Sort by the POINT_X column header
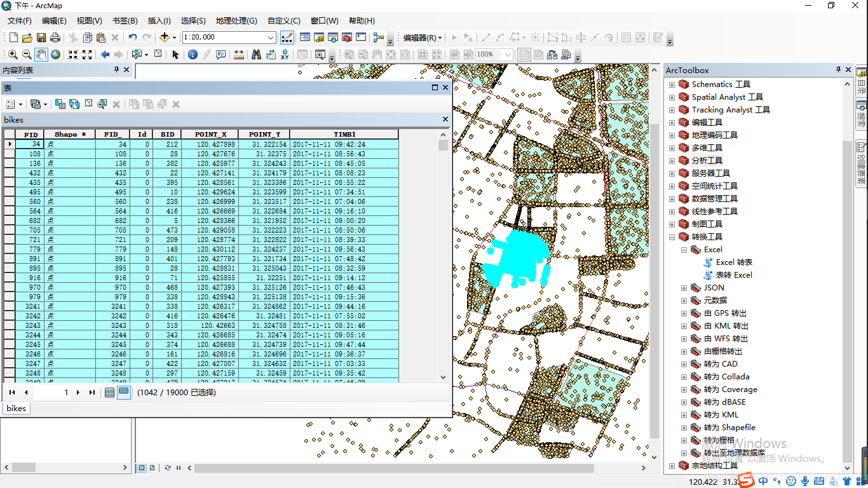868x488 pixels. click(x=210, y=135)
